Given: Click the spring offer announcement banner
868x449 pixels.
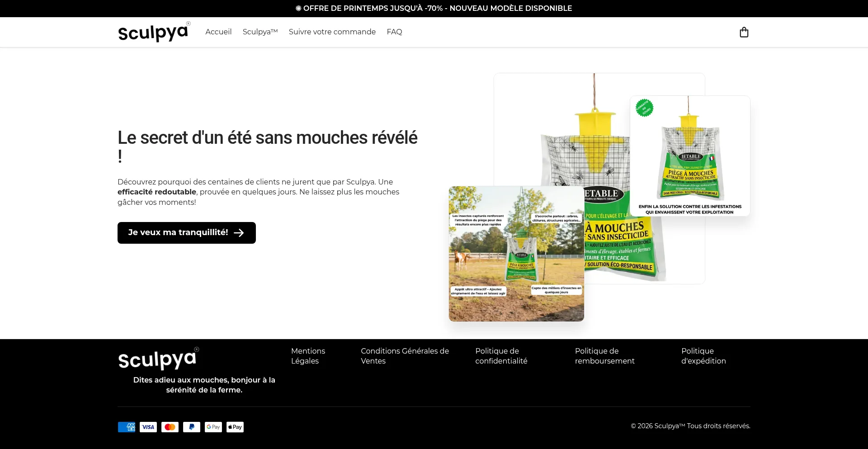Looking at the screenshot, I should [x=434, y=8].
